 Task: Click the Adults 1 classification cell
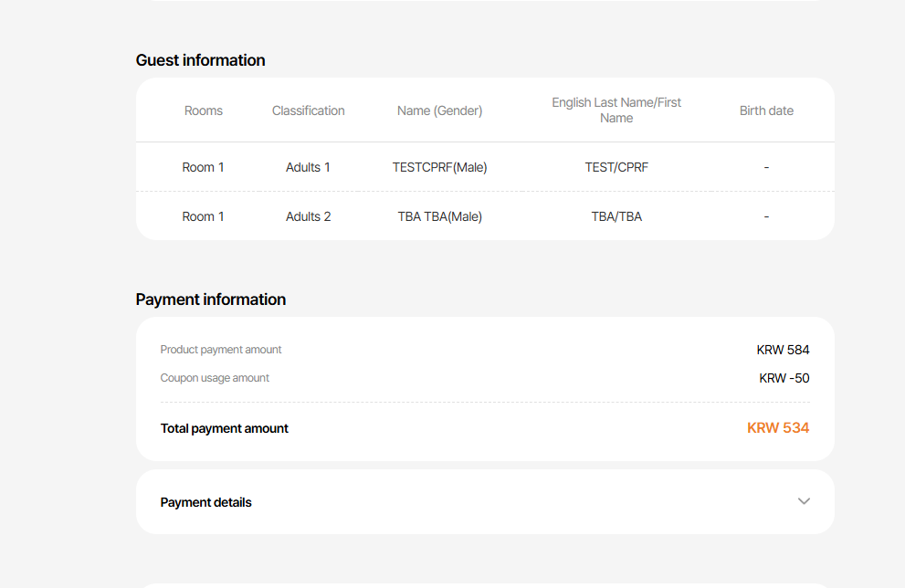[308, 167]
